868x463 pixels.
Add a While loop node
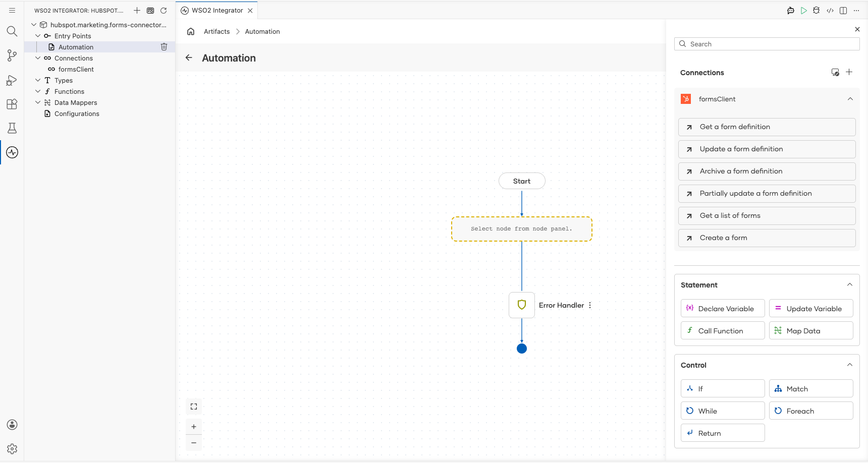(723, 411)
